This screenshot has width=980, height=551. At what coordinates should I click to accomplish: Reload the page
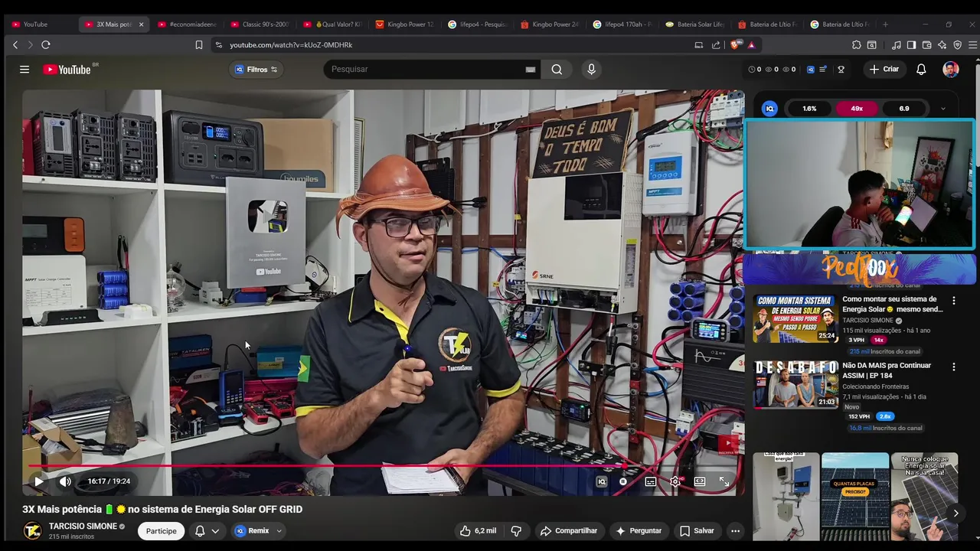(46, 45)
